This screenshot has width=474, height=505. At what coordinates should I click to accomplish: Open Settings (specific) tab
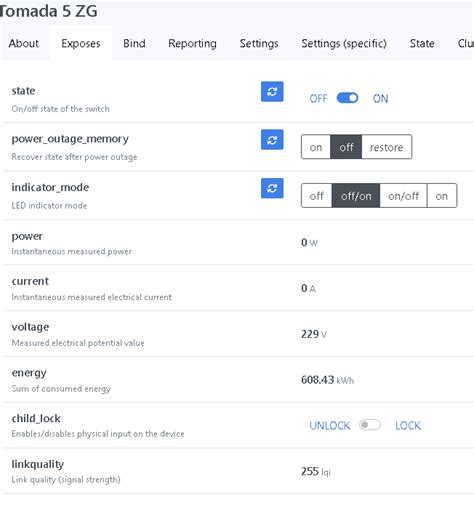(x=344, y=43)
